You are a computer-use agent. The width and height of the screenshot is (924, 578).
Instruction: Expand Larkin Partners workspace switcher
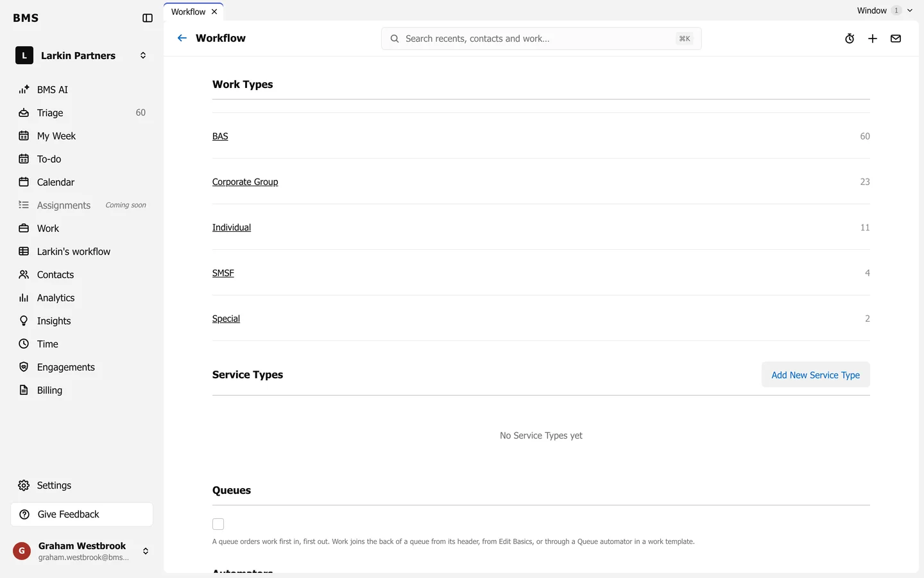pyautogui.click(x=81, y=55)
